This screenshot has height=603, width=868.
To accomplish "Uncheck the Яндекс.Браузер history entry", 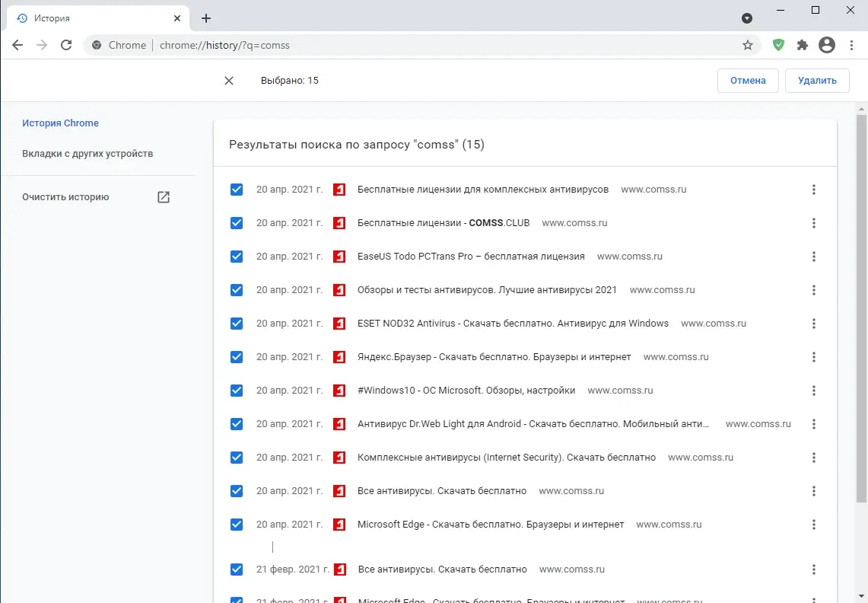I will [x=237, y=357].
